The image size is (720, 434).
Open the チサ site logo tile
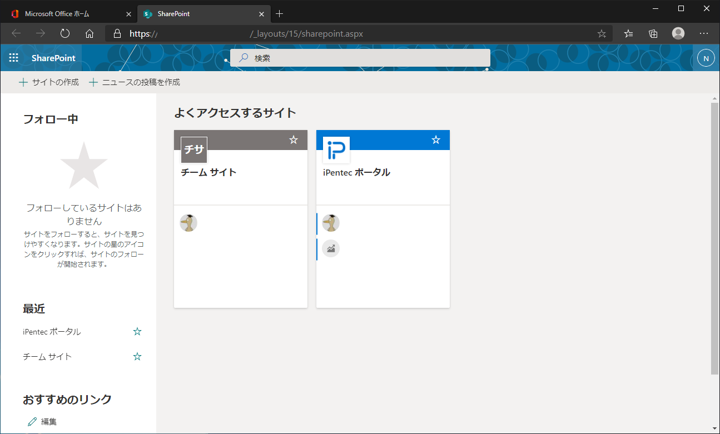pos(194,149)
